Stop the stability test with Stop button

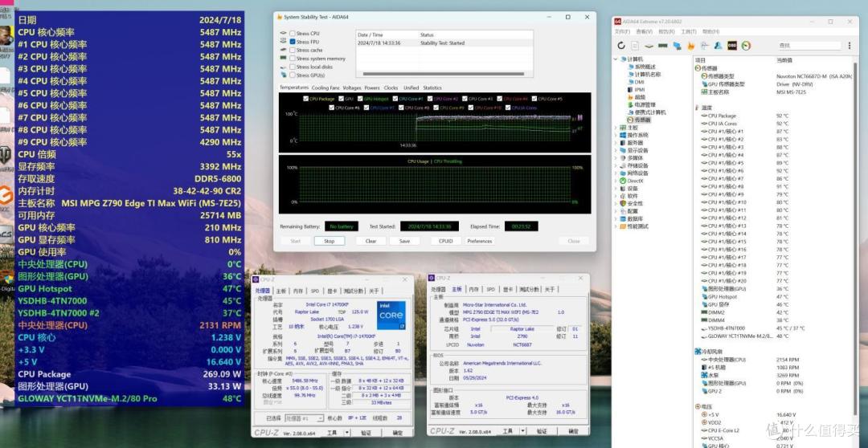click(330, 241)
